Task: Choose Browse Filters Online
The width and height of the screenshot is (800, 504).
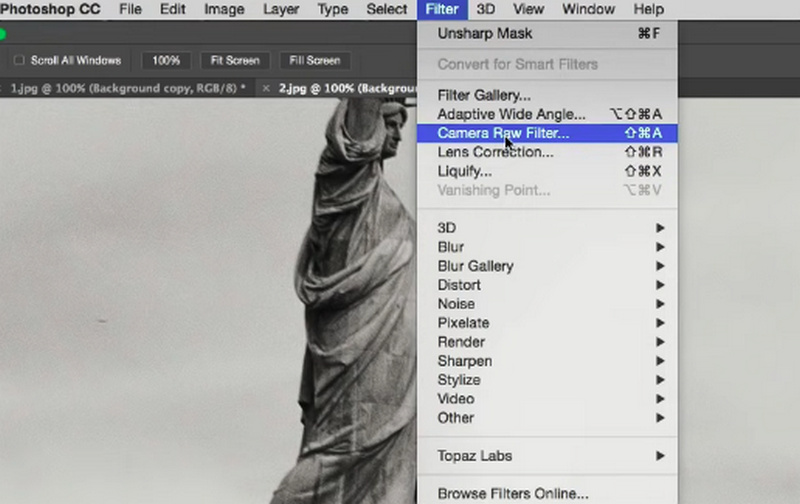Action: pos(547,494)
